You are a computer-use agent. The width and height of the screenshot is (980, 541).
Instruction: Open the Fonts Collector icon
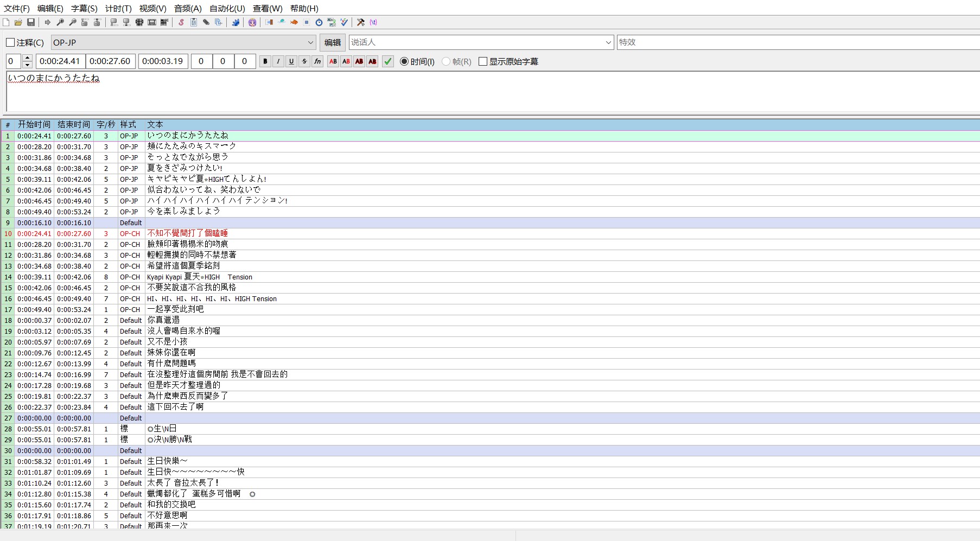point(219,22)
